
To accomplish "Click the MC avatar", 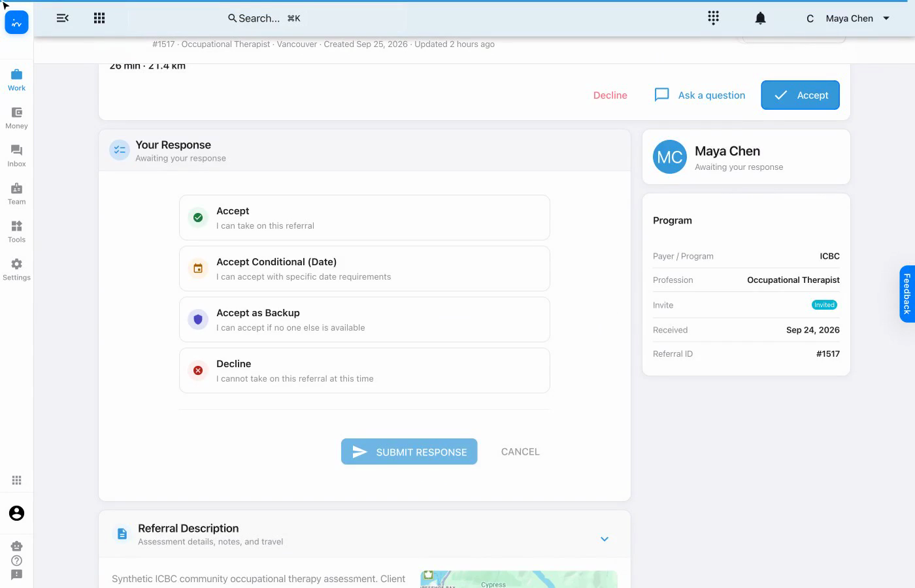I will click(x=670, y=157).
